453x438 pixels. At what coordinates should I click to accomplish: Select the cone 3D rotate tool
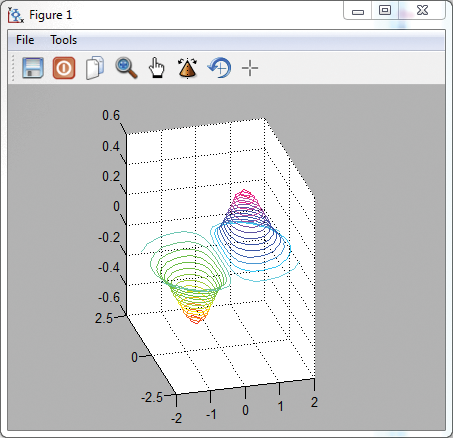[x=187, y=68]
